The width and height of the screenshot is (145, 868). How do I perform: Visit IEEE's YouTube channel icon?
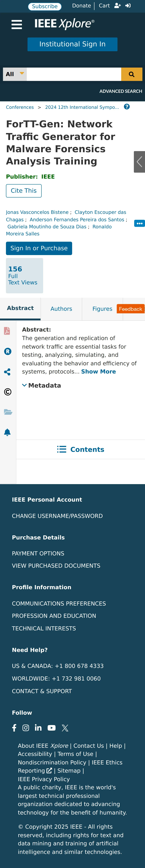point(52,728)
